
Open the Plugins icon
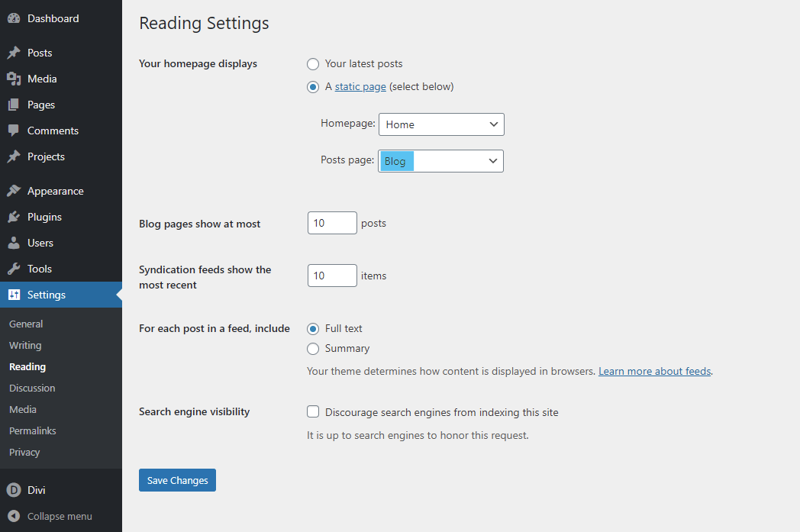tap(14, 216)
